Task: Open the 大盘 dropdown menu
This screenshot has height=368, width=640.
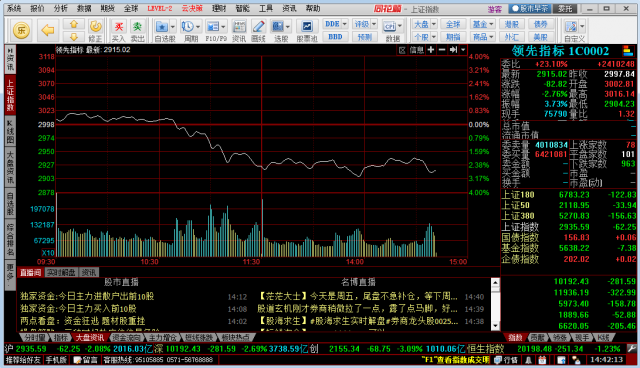Action: pos(424,24)
